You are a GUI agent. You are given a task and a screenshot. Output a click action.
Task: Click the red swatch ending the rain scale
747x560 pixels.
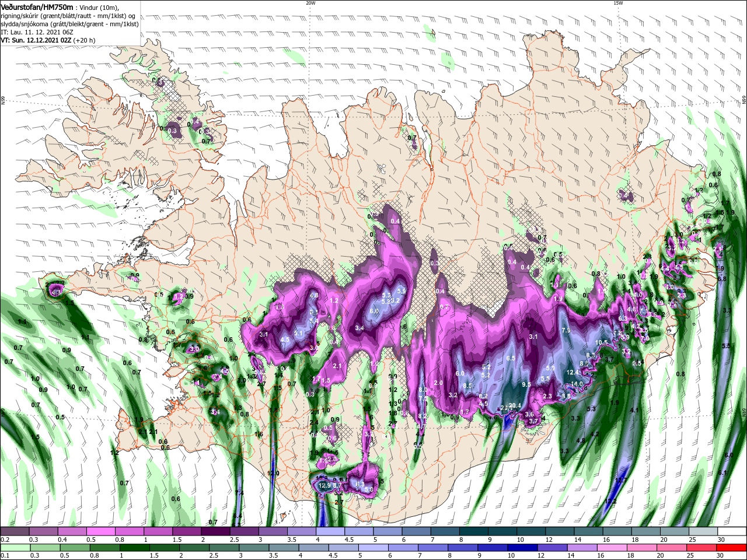coord(732,548)
